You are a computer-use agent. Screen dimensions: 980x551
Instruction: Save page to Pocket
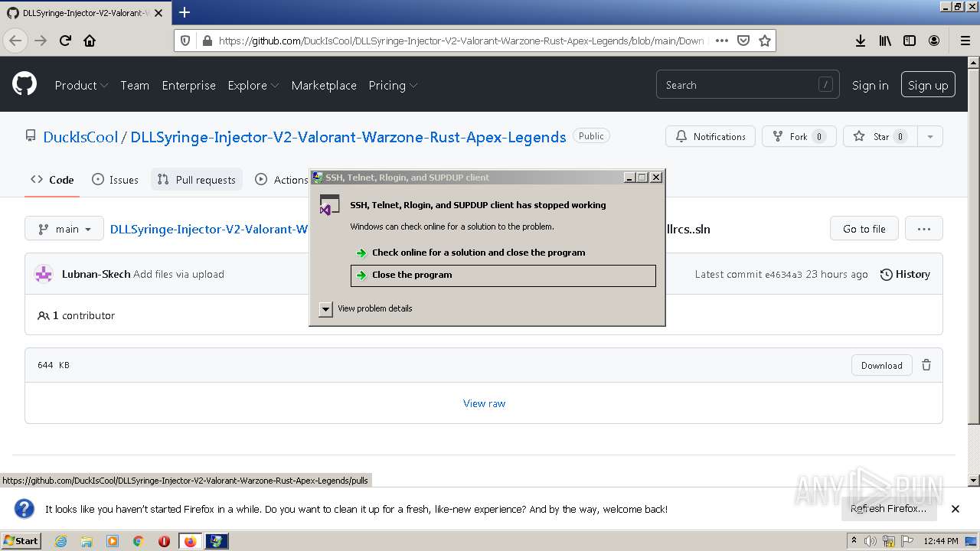743,41
